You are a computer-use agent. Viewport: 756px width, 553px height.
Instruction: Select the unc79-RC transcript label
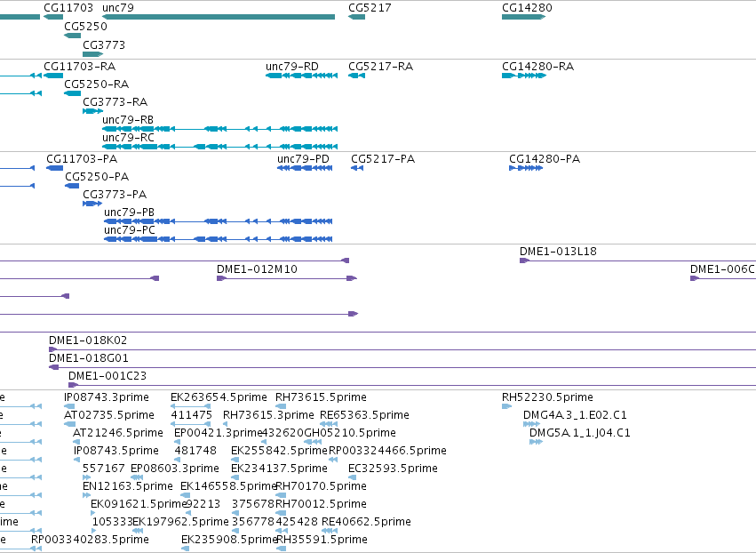[128, 137]
